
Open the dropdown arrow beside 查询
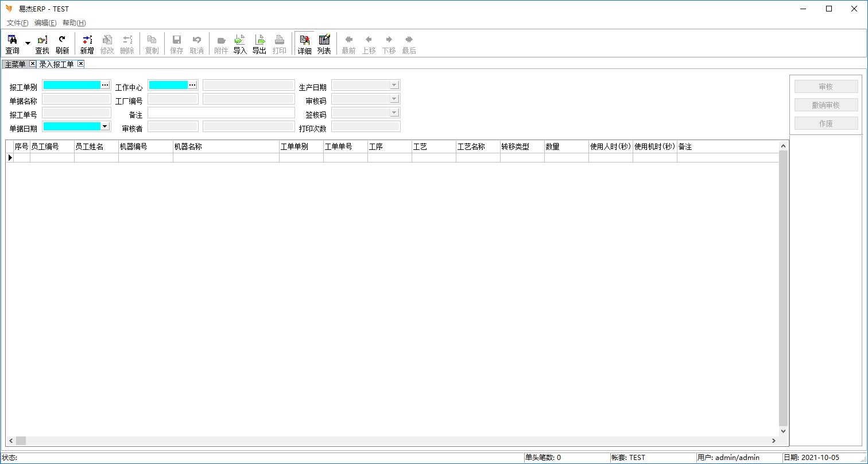click(x=28, y=44)
